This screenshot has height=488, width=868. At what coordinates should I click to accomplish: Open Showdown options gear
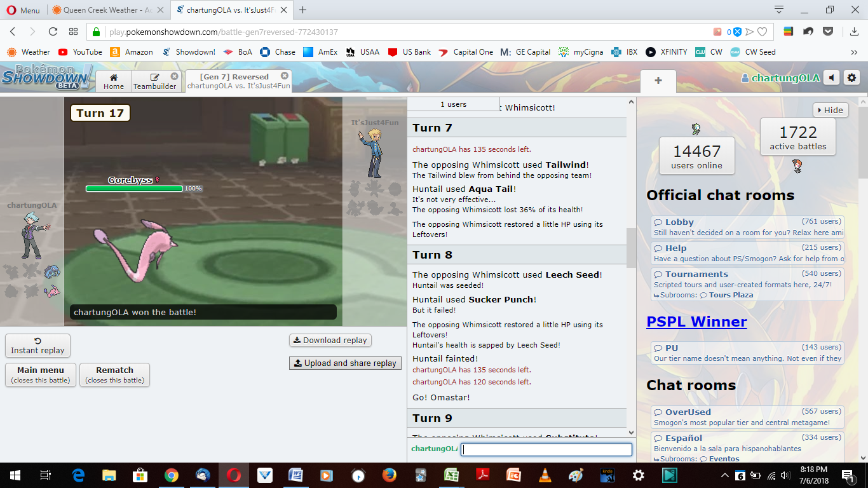(x=852, y=78)
